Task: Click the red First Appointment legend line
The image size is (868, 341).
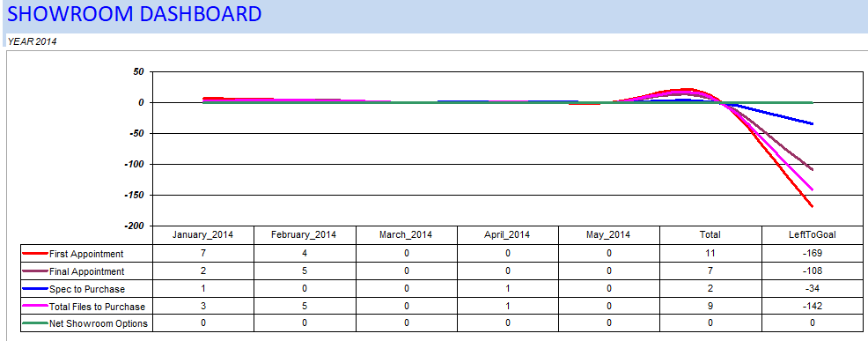Action: pyautogui.click(x=35, y=254)
